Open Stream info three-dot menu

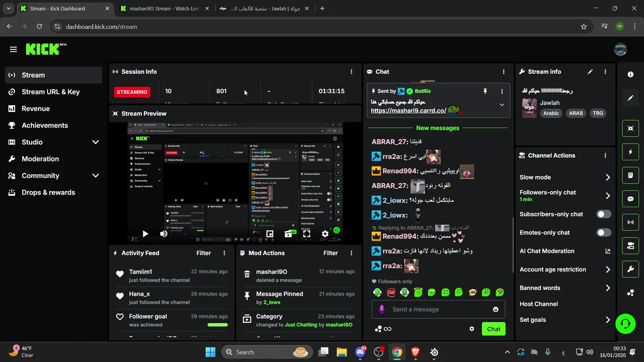point(605,72)
